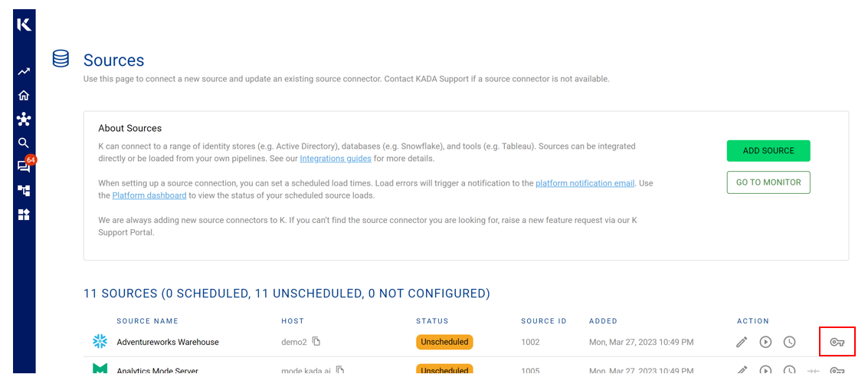Open the Platform dashboard link
Viewport: 868px width, 384px height.
(x=149, y=195)
